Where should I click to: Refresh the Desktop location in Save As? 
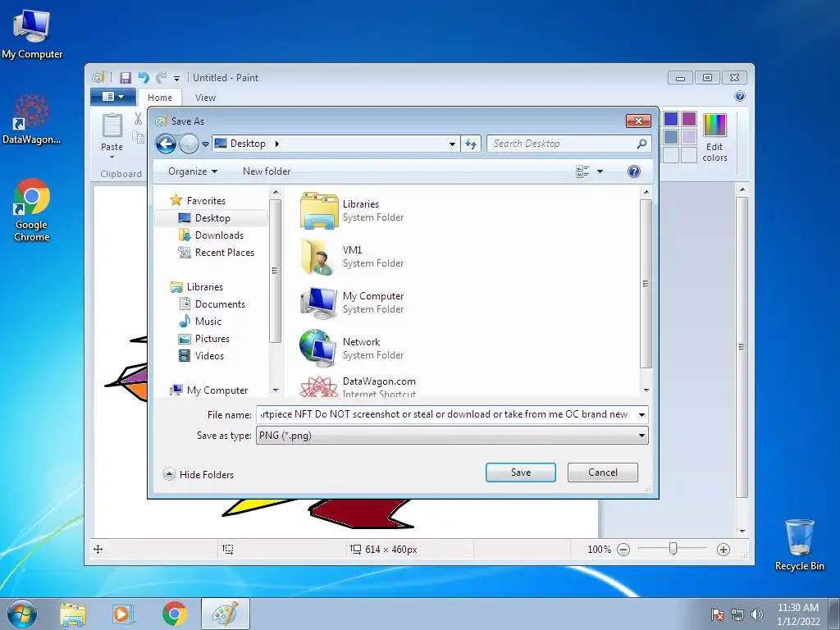pyautogui.click(x=471, y=144)
